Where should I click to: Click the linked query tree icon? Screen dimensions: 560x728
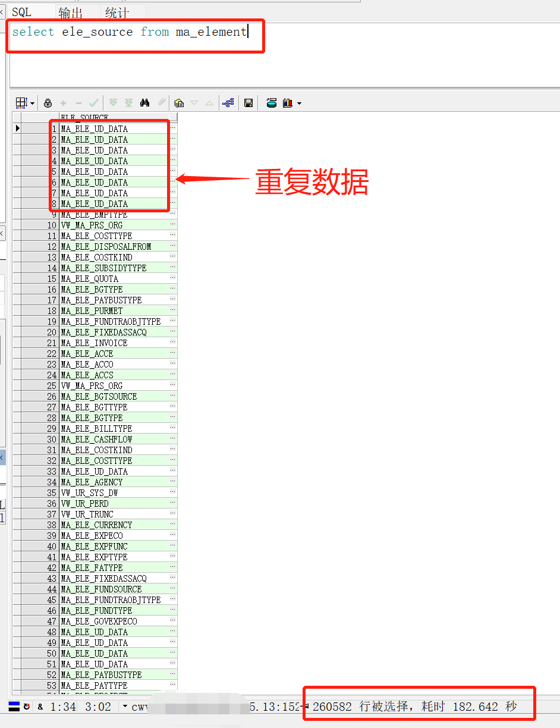228,103
